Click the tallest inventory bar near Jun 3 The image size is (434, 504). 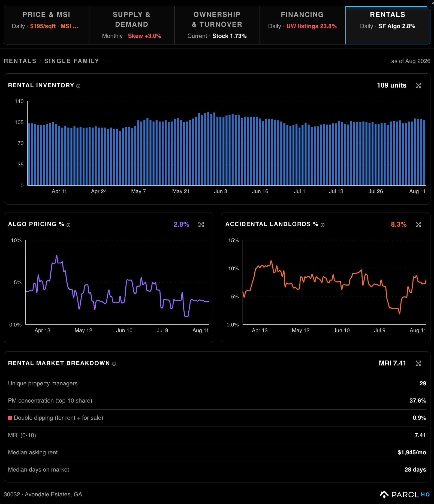point(208,149)
